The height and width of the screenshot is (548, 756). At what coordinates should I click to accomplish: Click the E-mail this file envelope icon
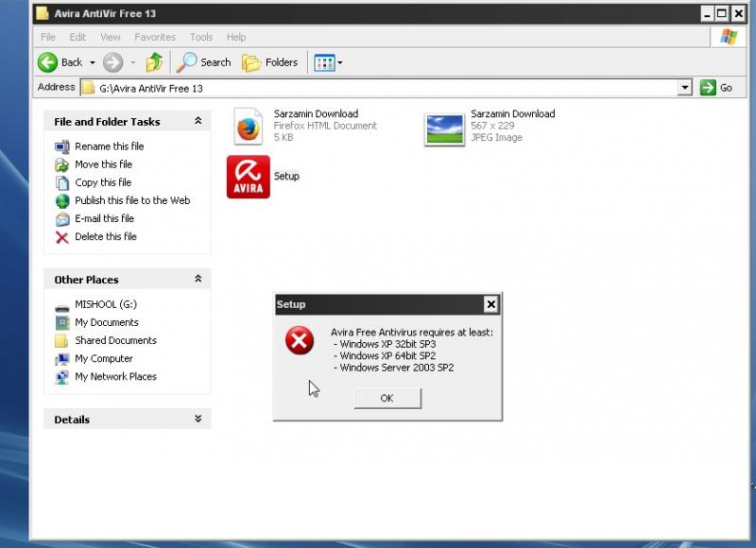coord(62,219)
